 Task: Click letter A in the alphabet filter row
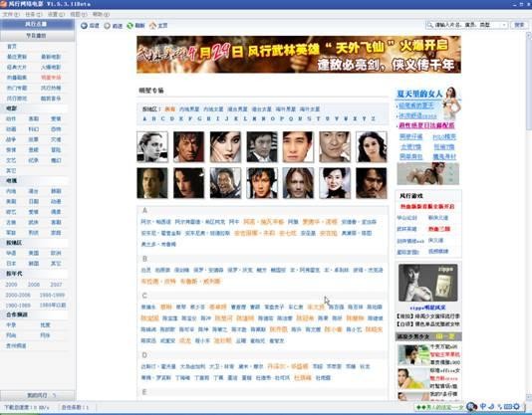click(x=144, y=119)
